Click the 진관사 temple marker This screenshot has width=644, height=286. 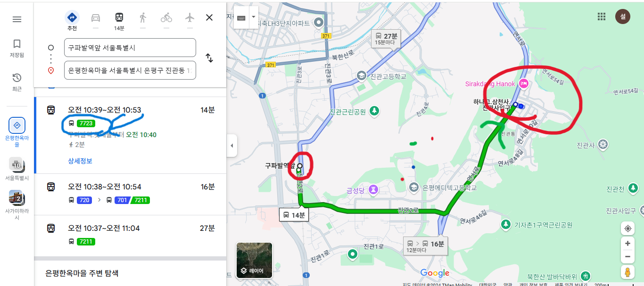603,144
